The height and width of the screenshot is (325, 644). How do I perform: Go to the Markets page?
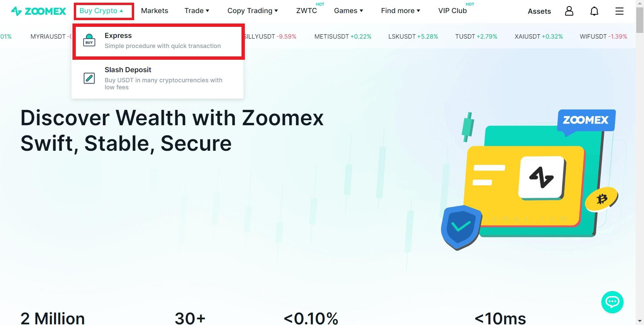click(x=155, y=11)
